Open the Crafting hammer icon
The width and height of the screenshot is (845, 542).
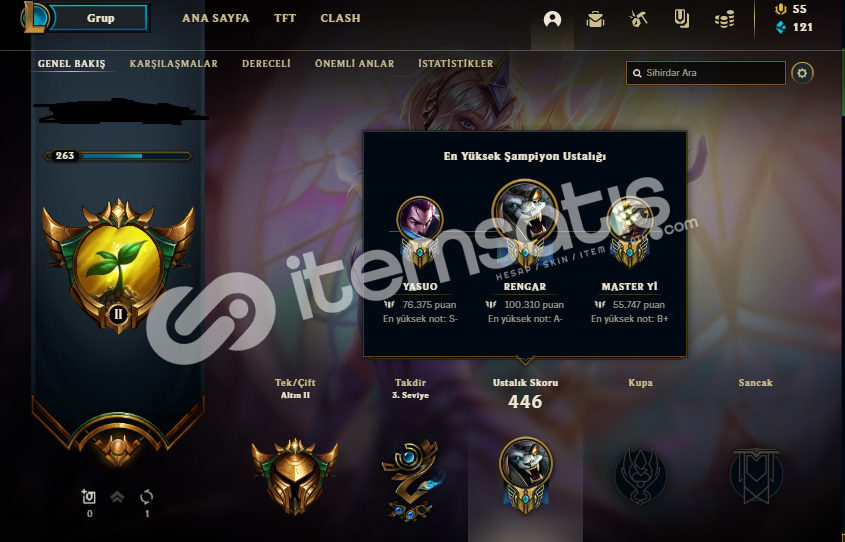click(x=638, y=19)
